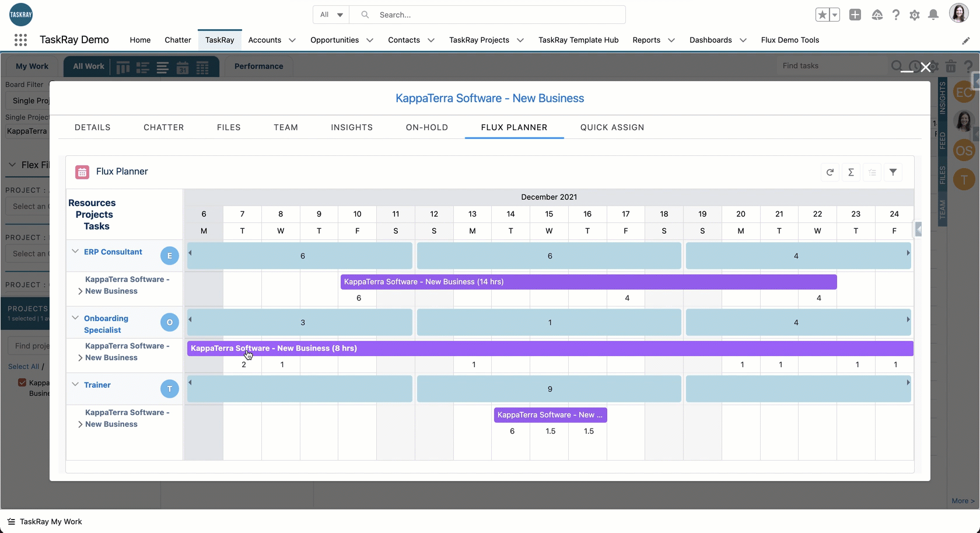Click the Performance button
Screen dimensions: 980x533
[x=259, y=66]
